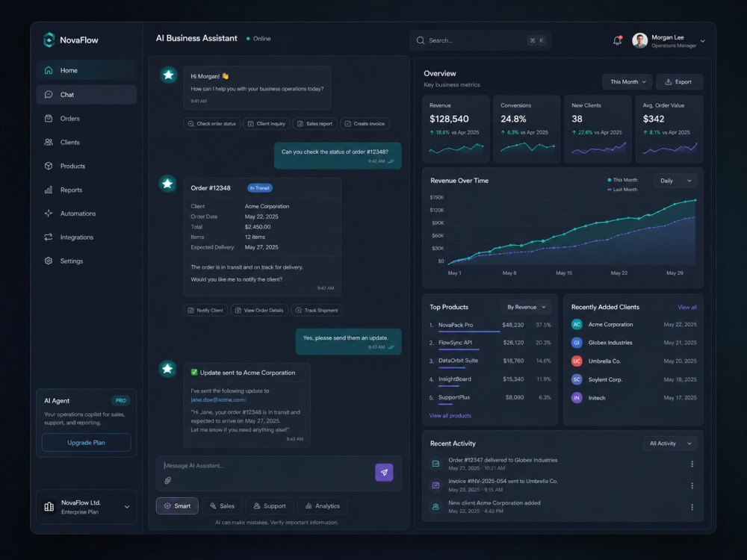Click the DataOrbit Suite revenue bar
This screenshot has width=747, height=560.
452,367
